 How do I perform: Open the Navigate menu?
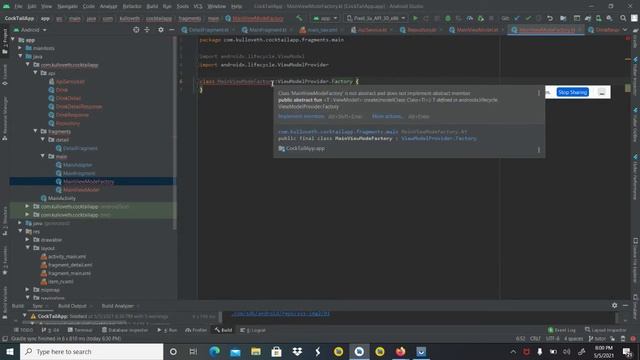[x=67, y=6]
